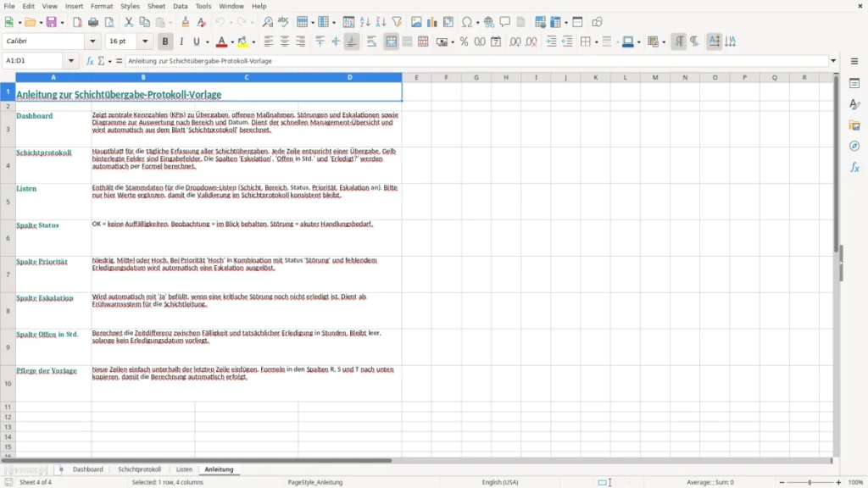Click the Decrease Indent icon
Image resolution: width=868 pixels, height=488 pixels.
pyautogui.click(x=567, y=42)
